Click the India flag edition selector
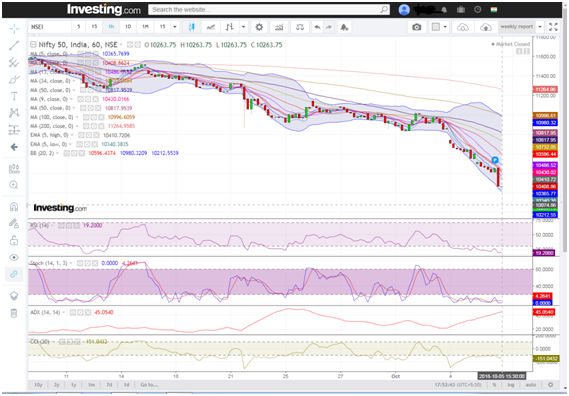 click(x=494, y=10)
